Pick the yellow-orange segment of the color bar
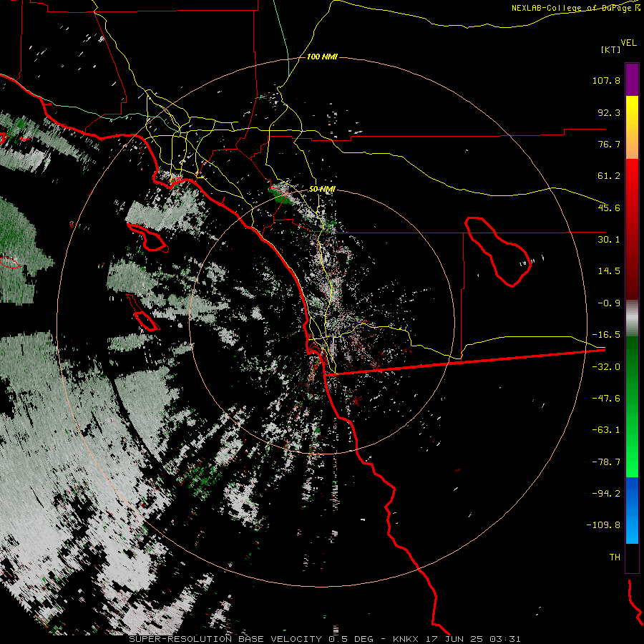Image resolution: width=644 pixels, height=644 pixels. click(632, 127)
